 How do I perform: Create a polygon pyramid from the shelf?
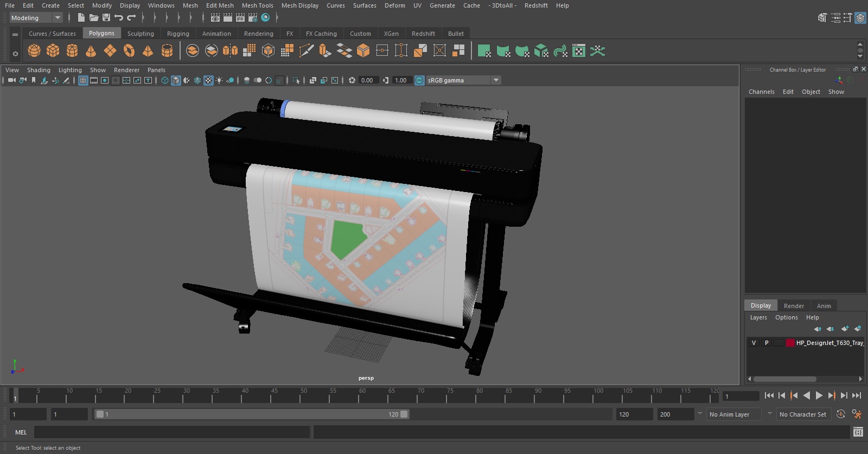(148, 51)
